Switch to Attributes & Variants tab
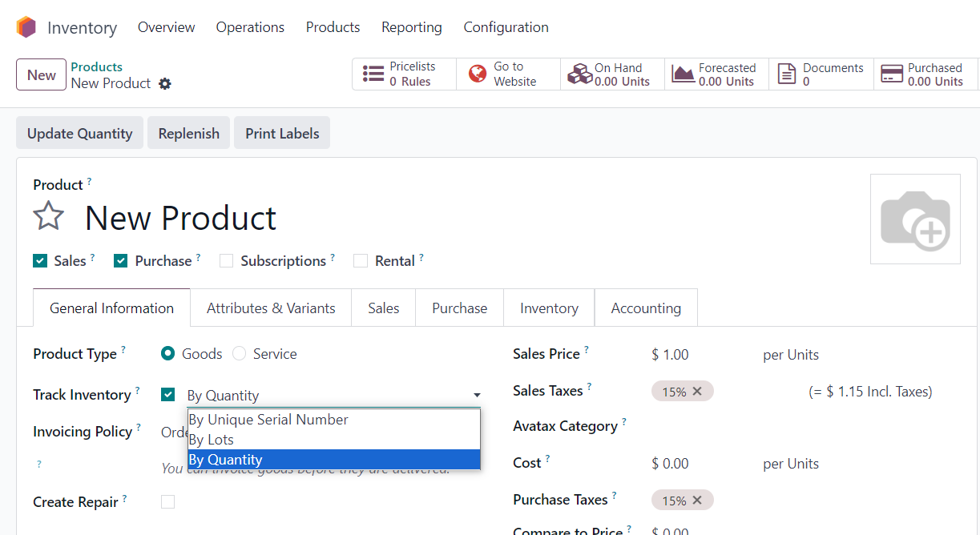 pos(271,308)
